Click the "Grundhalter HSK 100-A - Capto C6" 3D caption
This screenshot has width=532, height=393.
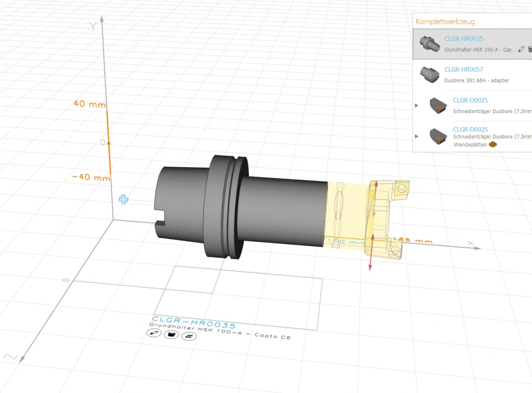[220, 331]
